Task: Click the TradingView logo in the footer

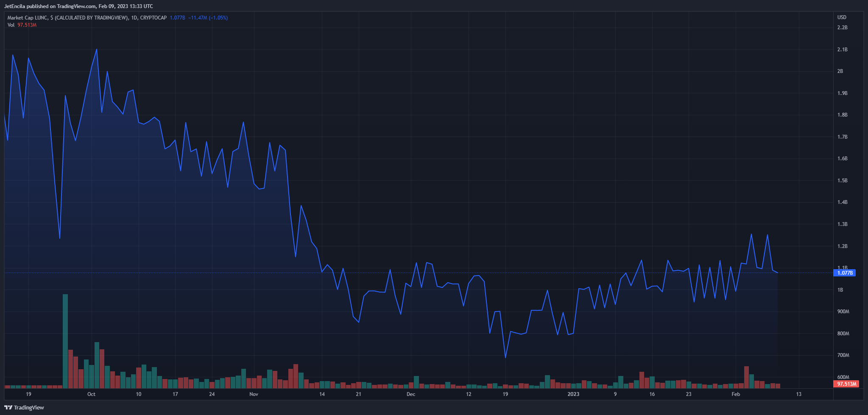Action: (x=24, y=407)
